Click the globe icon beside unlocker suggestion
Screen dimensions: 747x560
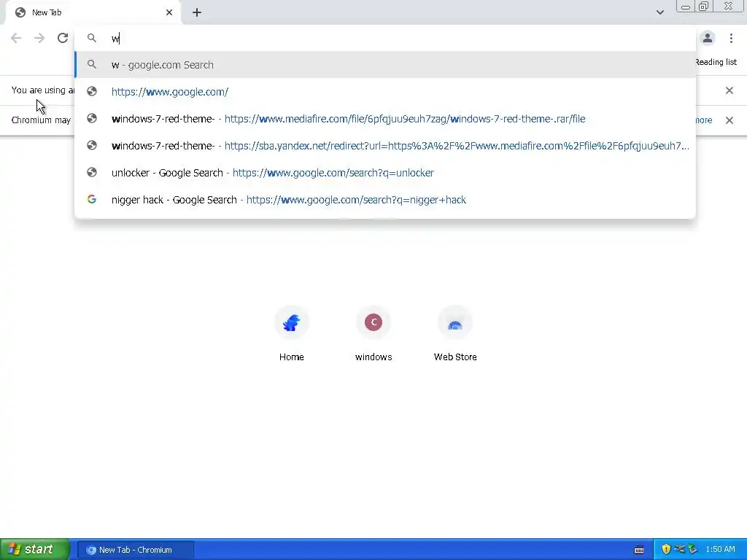[x=92, y=172]
